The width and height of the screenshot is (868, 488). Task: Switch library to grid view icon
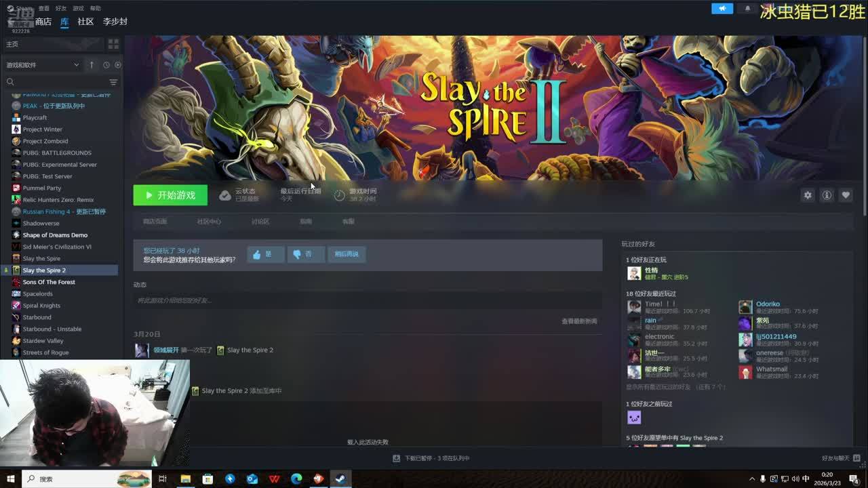tap(113, 44)
